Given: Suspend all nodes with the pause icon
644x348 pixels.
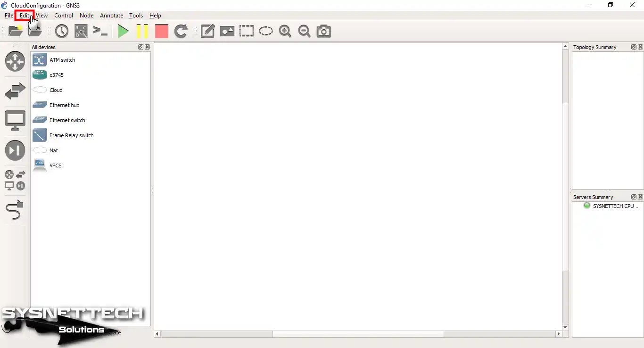Looking at the screenshot, I should [142, 31].
